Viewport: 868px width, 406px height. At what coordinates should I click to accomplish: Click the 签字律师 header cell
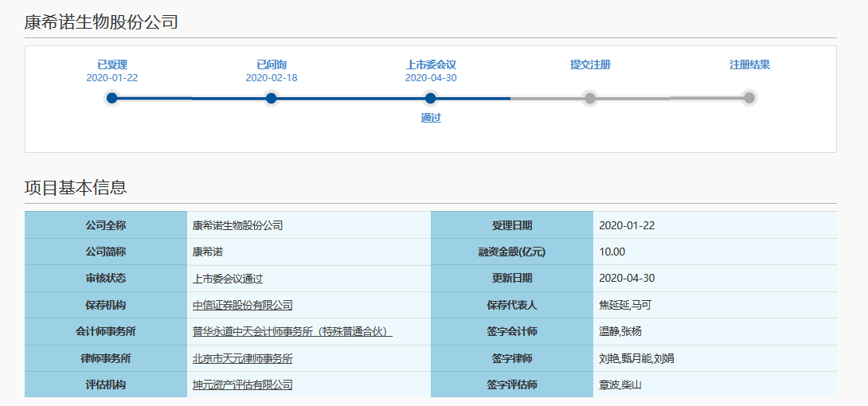[x=512, y=358]
